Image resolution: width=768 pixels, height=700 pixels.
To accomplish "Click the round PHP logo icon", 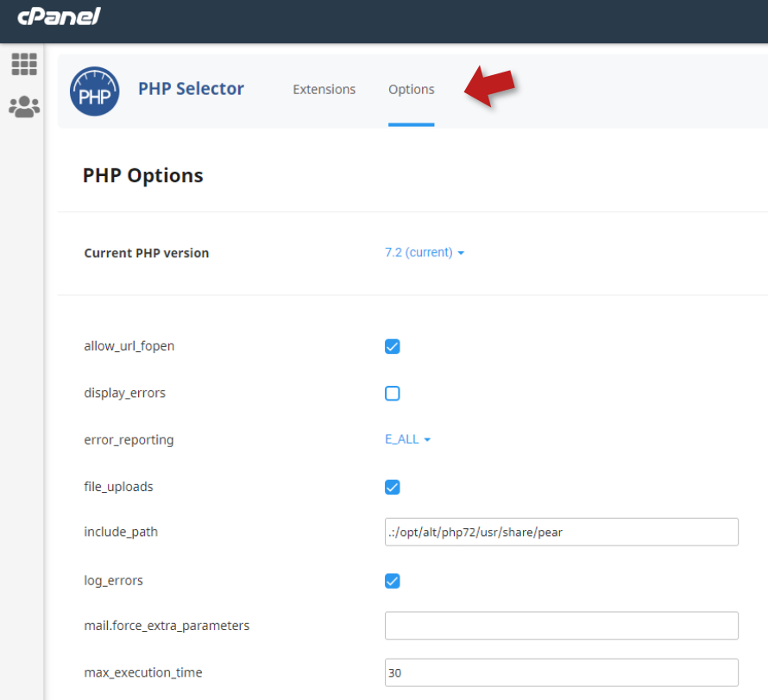I will coord(94,91).
